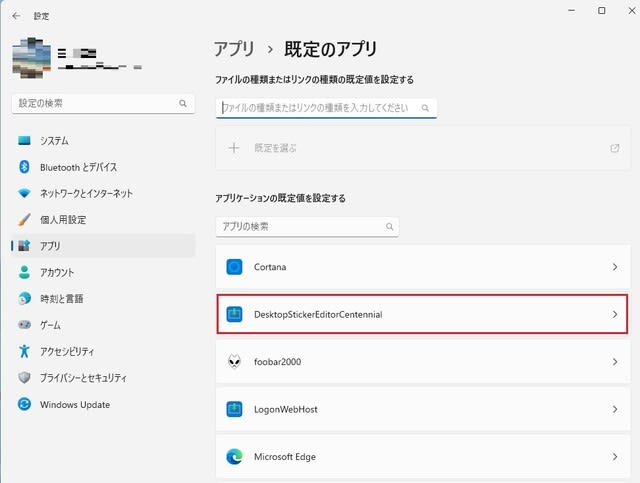Click the network Wi-Fi icon
Image resolution: width=640 pixels, height=483 pixels.
24,193
